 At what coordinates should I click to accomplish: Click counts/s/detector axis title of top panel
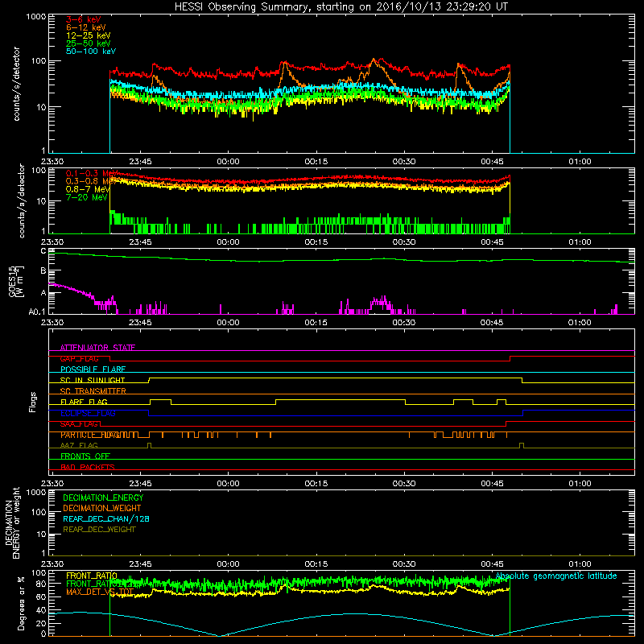click(16, 84)
